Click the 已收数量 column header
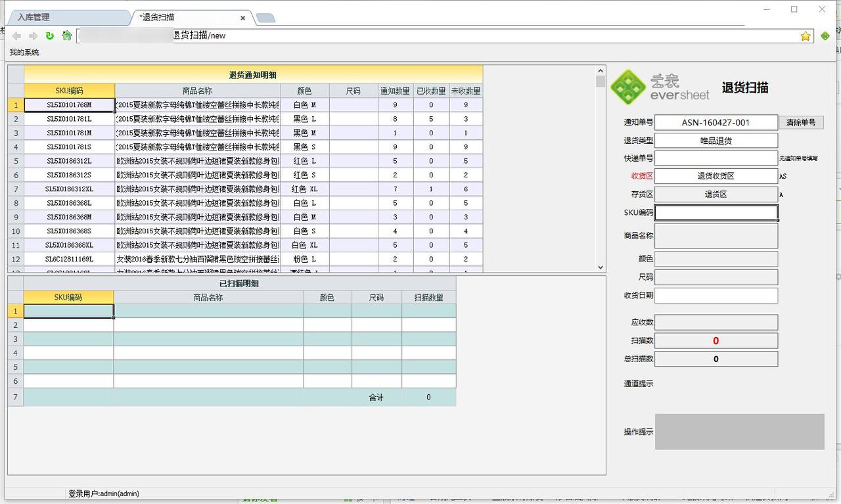841x504 pixels. click(x=431, y=91)
